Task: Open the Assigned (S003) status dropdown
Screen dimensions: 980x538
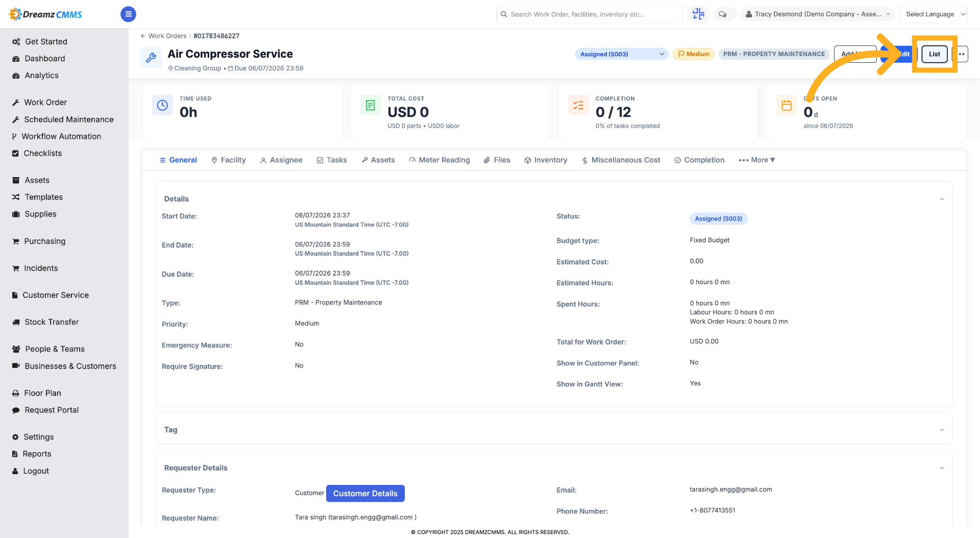Action: (622, 54)
